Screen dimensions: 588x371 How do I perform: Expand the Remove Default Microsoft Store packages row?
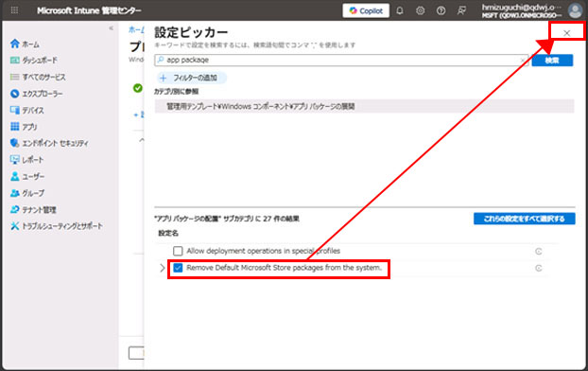pos(162,268)
